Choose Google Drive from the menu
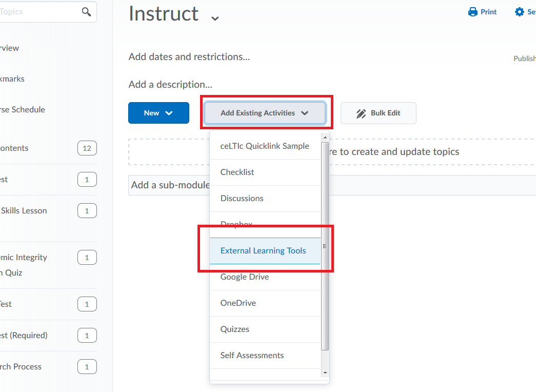The height and width of the screenshot is (392, 536). (244, 277)
